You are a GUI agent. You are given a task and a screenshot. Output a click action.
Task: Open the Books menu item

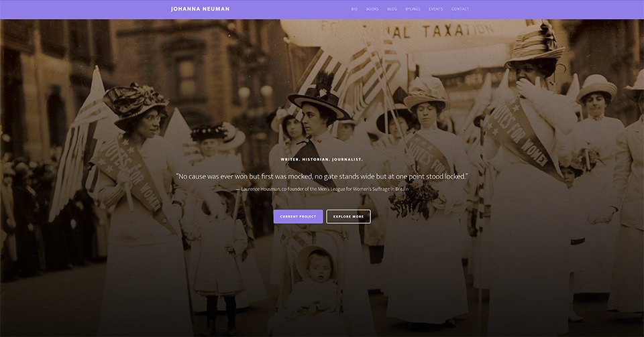pos(372,9)
